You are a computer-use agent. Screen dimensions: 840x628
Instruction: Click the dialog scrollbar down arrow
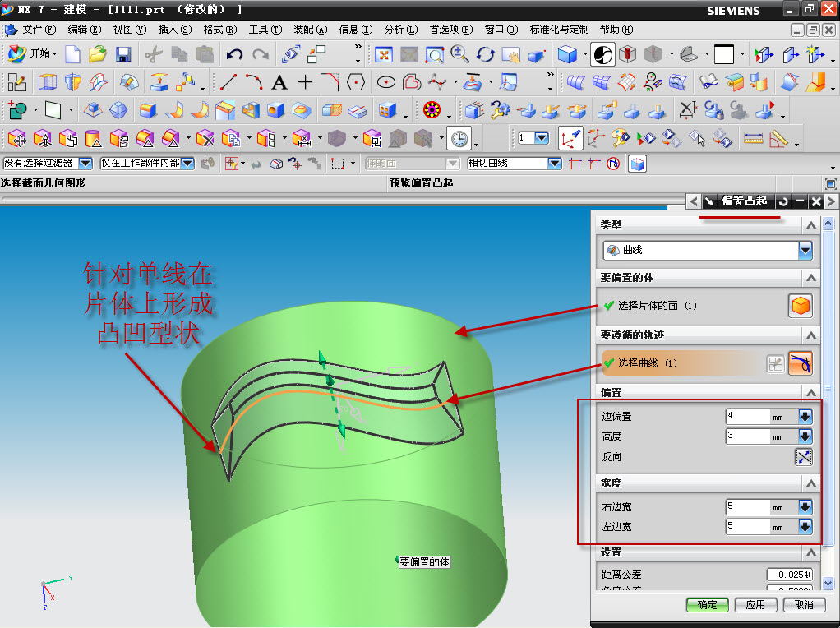click(x=828, y=583)
